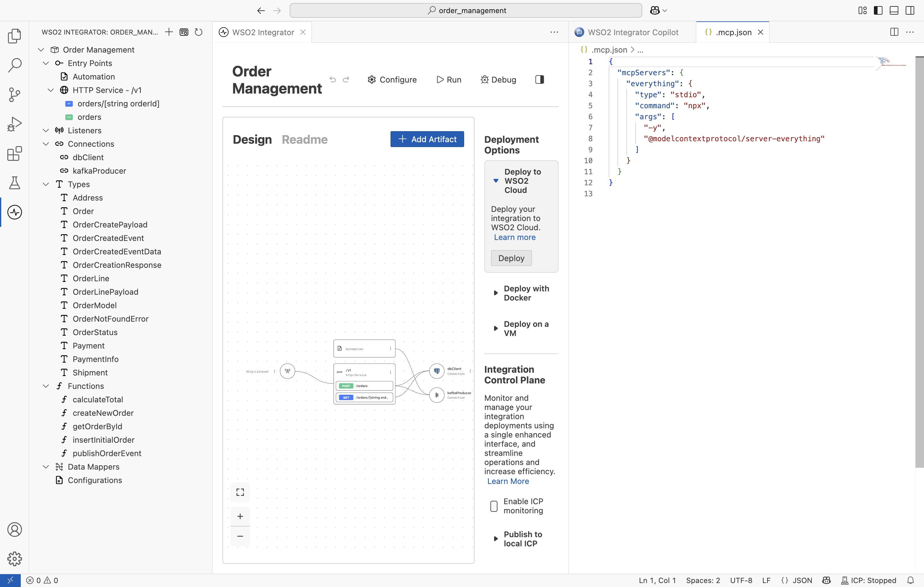Refresh the WSO2 Integrator project tree
The height and width of the screenshot is (587, 924).
[x=198, y=32]
